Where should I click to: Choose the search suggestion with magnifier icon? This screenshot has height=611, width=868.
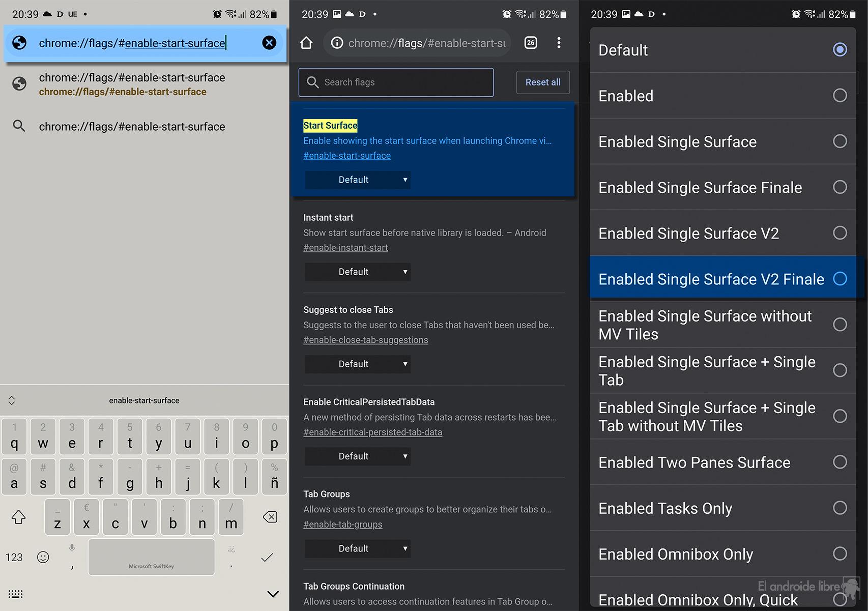[132, 126]
